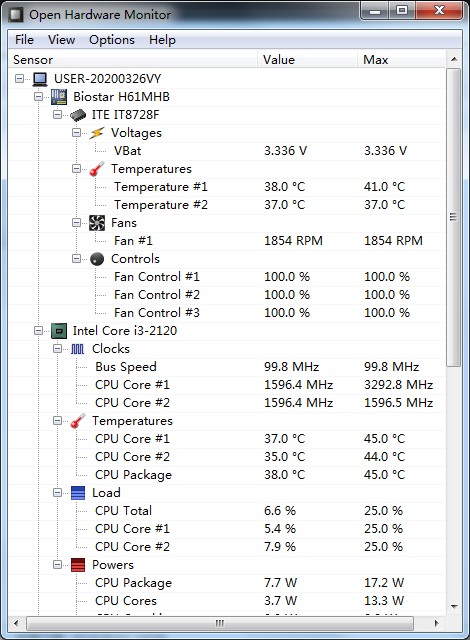Click the fan icon beside Fans
The width and height of the screenshot is (470, 640).
tap(97, 223)
